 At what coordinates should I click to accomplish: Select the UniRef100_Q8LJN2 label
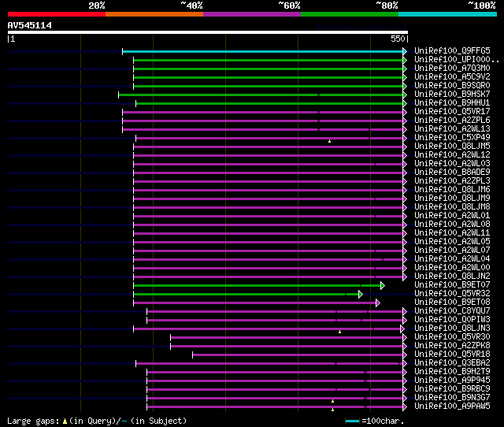tap(452, 277)
